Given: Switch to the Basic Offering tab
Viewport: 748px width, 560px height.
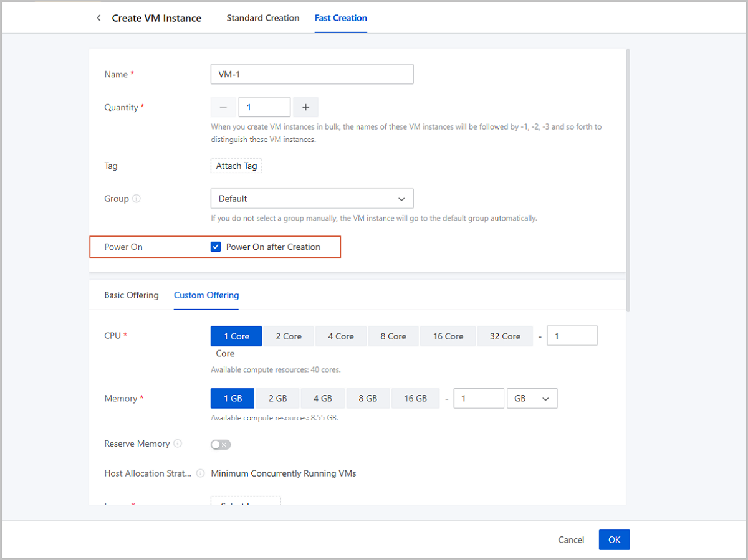Looking at the screenshot, I should (132, 295).
